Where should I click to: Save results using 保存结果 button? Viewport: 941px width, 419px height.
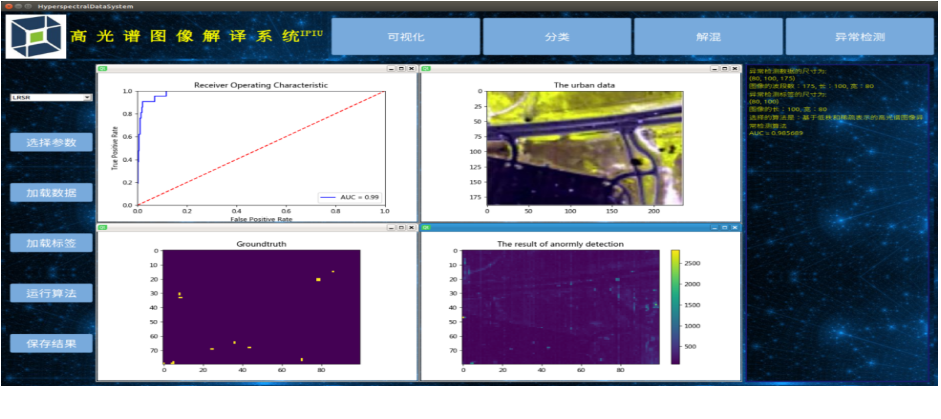51,343
